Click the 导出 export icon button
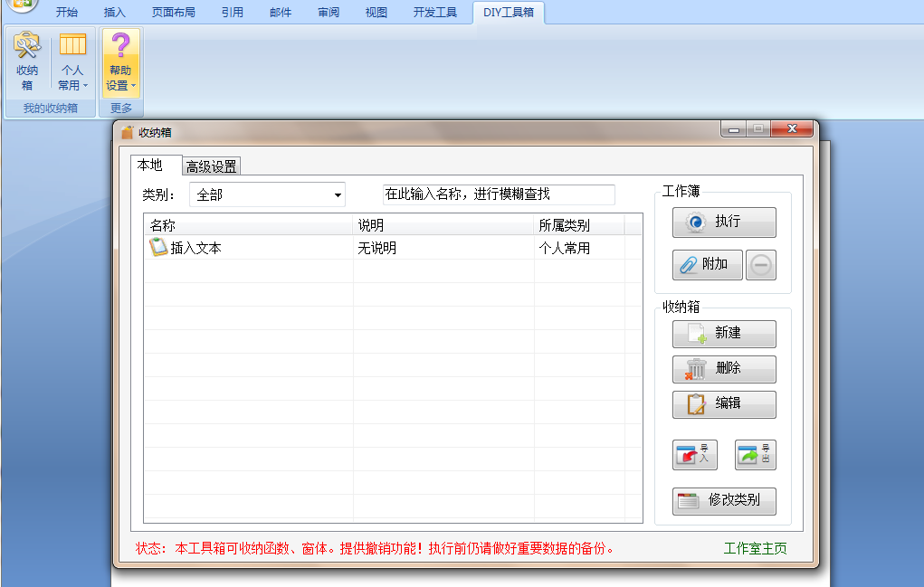Viewport: 924px width, 587px height. (755, 455)
